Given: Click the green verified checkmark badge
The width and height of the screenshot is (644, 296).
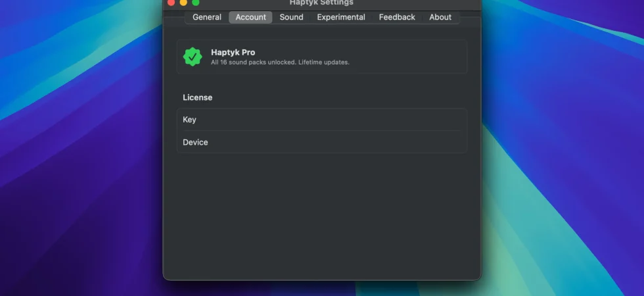Looking at the screenshot, I should [192, 57].
